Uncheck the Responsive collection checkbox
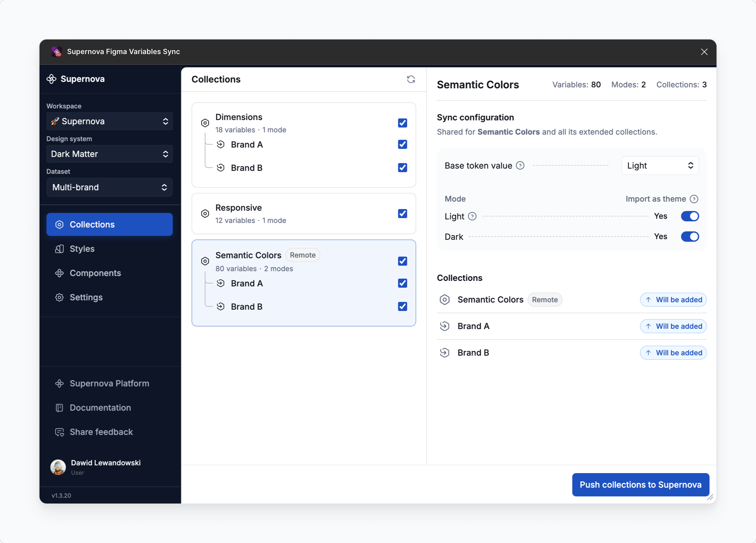The image size is (756, 543). [x=402, y=214]
